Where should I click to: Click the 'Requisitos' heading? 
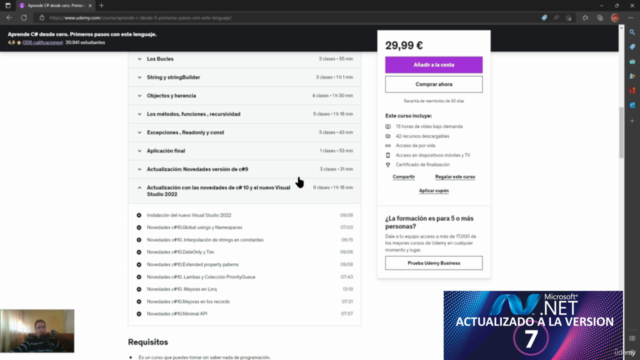pos(148,342)
